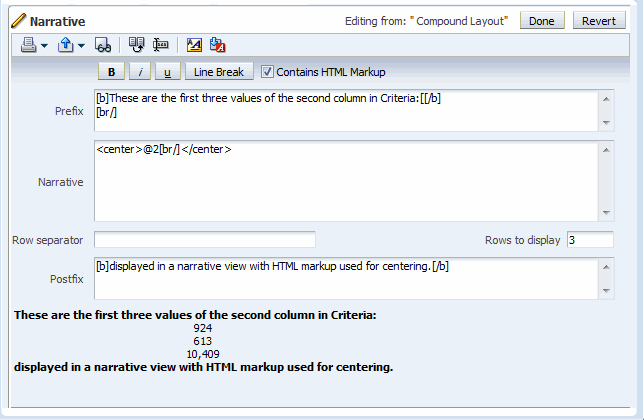This screenshot has width=644, height=420.
Task: Click the export view icon
Action: 65,45
